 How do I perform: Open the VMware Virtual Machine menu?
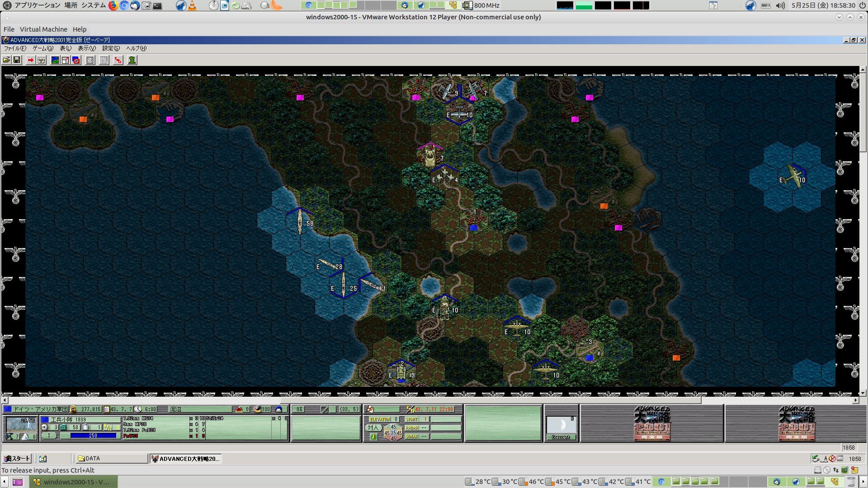click(43, 29)
